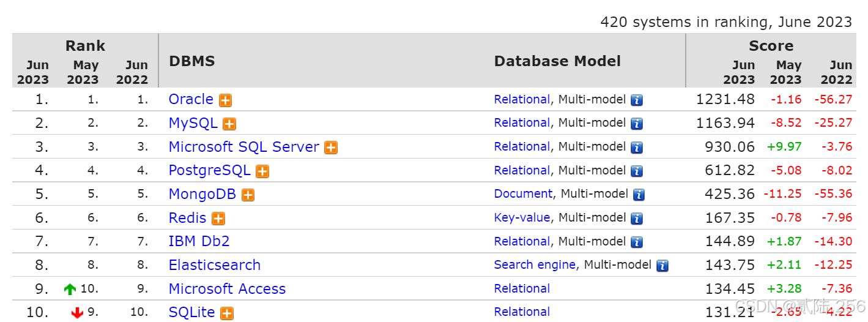This screenshot has height=322, width=868.
Task: Click Key-value model link in Redis row
Action: click(x=522, y=217)
